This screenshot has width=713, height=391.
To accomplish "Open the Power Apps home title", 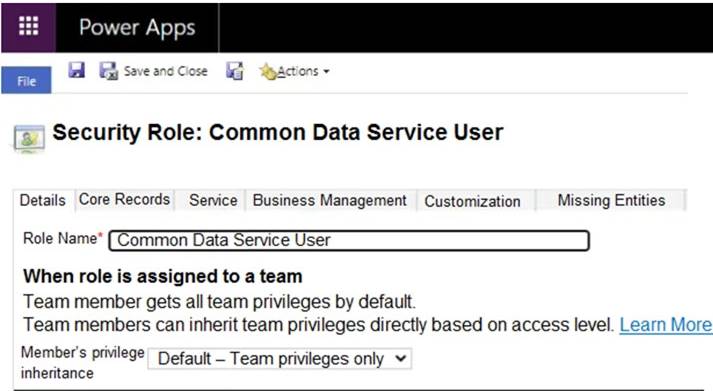I will point(137,27).
